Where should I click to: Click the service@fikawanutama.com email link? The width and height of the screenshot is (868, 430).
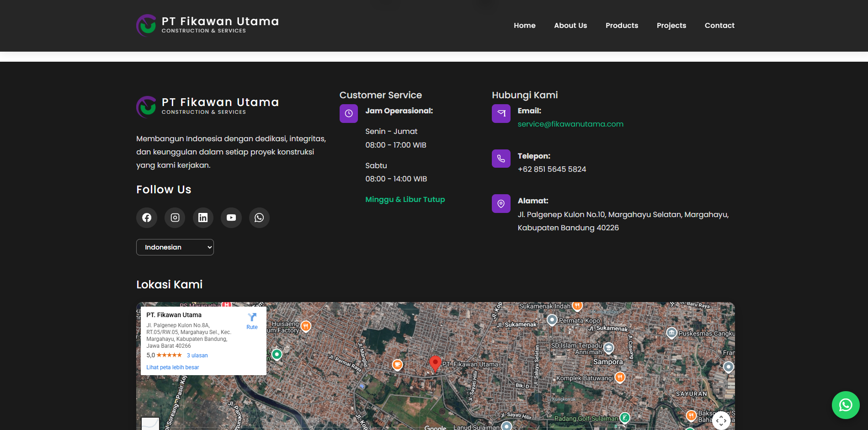pos(570,124)
